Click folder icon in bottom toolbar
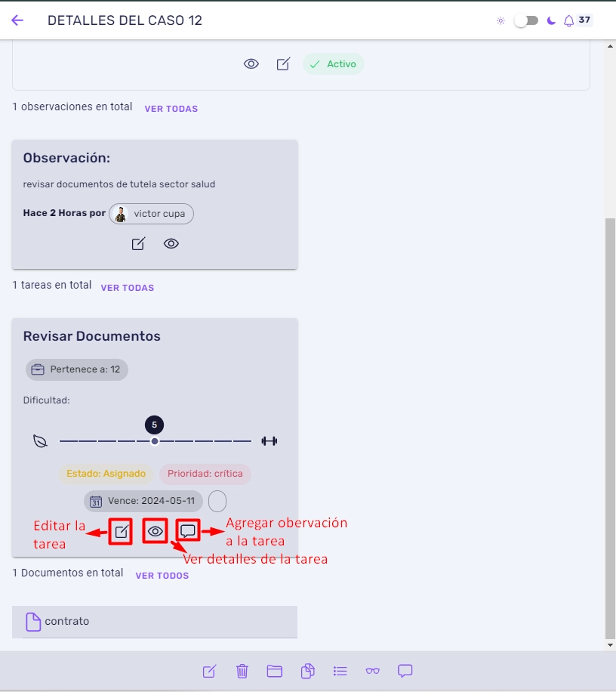This screenshot has width=616, height=692. pos(274,672)
